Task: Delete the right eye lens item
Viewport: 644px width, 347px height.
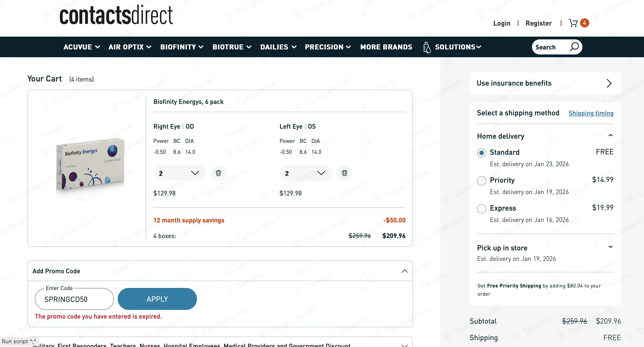Action: click(218, 173)
